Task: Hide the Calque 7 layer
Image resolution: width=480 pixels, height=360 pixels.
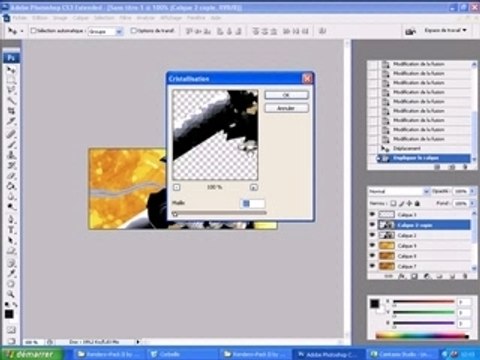Action: [x=372, y=266]
